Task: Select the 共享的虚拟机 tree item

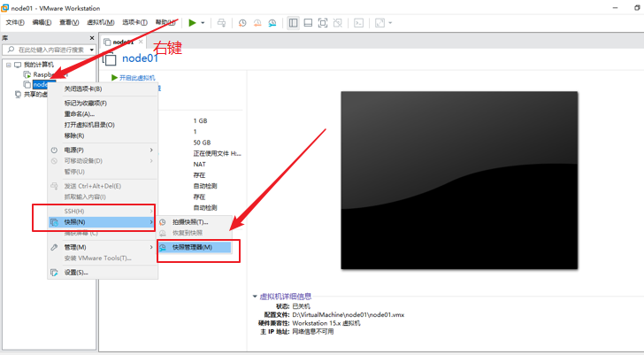Action: pos(35,95)
